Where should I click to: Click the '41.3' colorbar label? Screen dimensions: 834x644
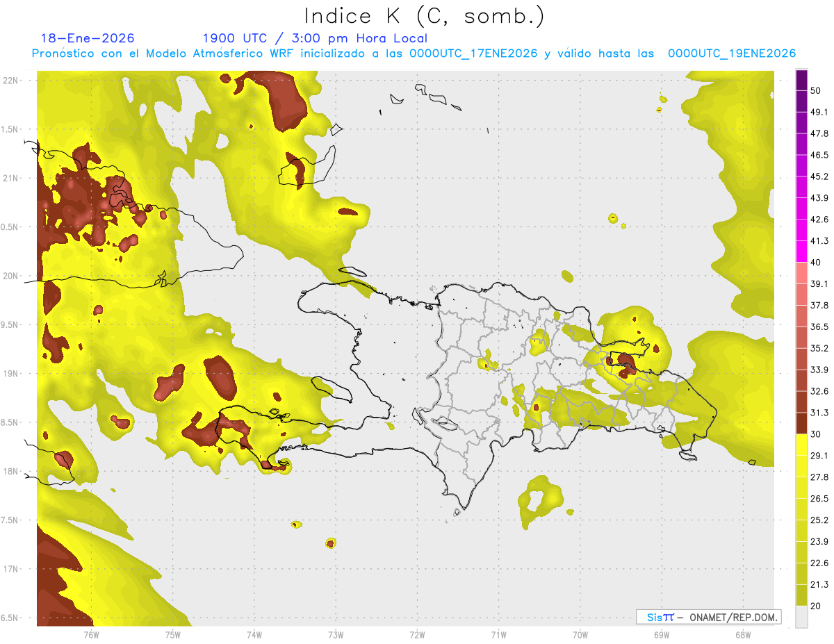point(819,241)
